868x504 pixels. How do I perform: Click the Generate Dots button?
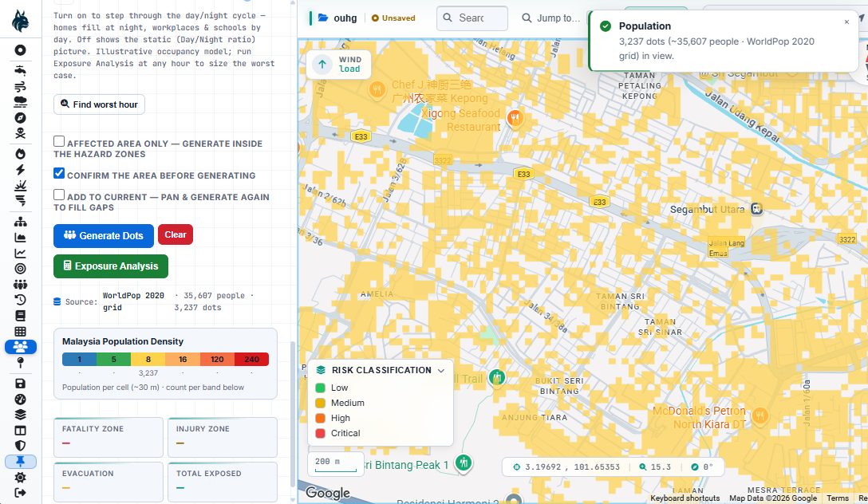[x=104, y=236]
